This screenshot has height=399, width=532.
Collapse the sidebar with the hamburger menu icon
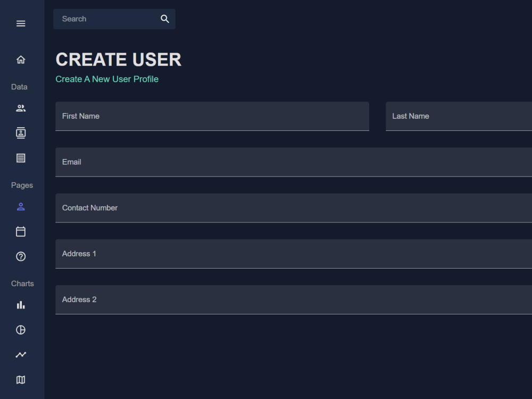coord(21,23)
